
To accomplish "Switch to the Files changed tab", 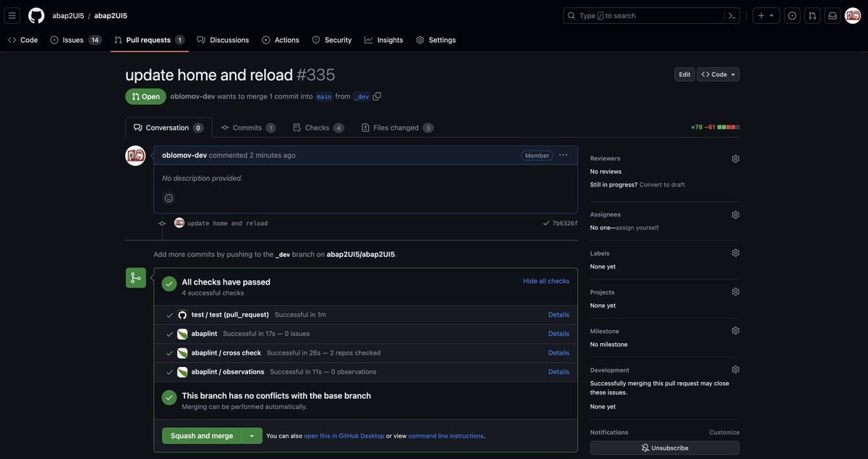I will 397,127.
